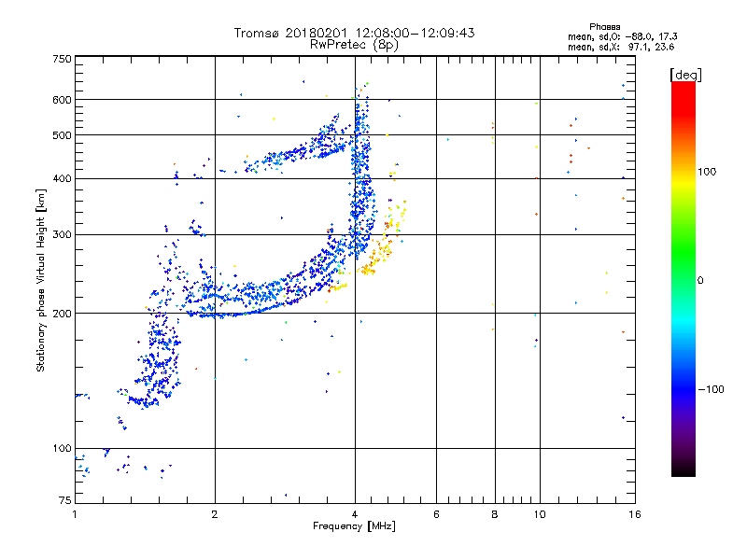
Task: Click the plot title 'Tromsø 20180201 12:08:00-12:09:43'
Action: tap(354, 33)
